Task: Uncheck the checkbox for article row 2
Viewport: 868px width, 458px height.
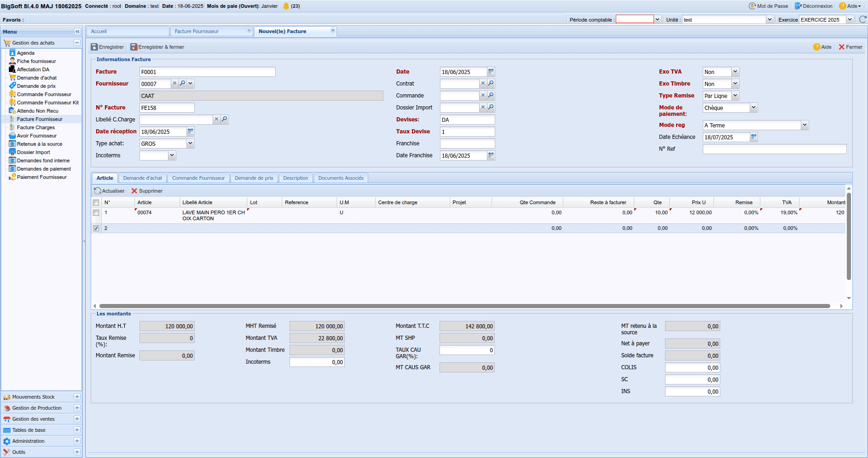Action: pyautogui.click(x=96, y=229)
